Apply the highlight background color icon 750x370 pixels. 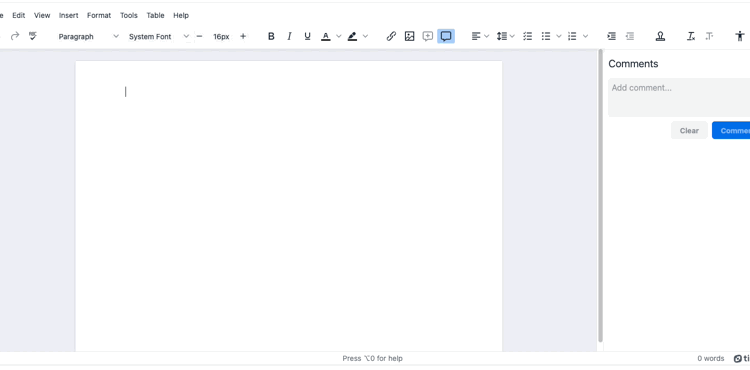(353, 36)
